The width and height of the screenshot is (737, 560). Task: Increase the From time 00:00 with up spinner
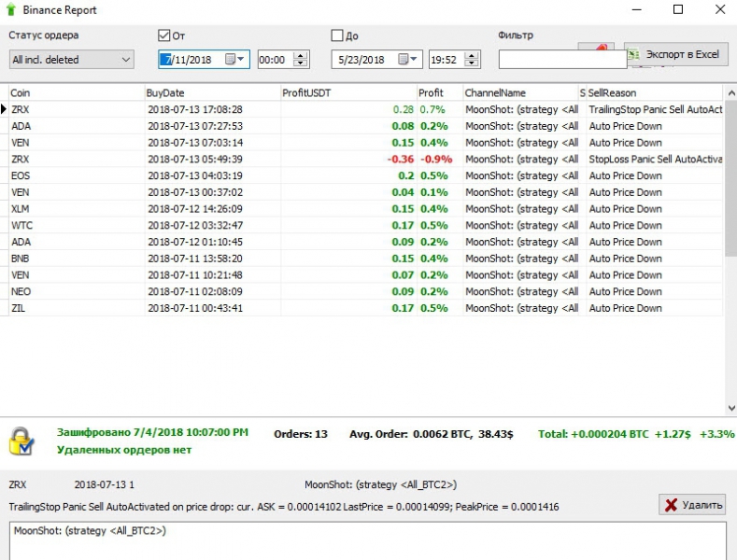300,55
